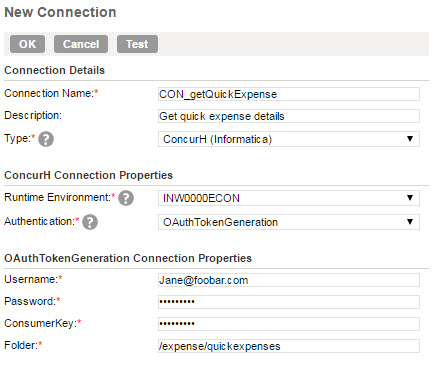The image size is (439, 365).
Task: Click the Description label
Action: (x=33, y=116)
